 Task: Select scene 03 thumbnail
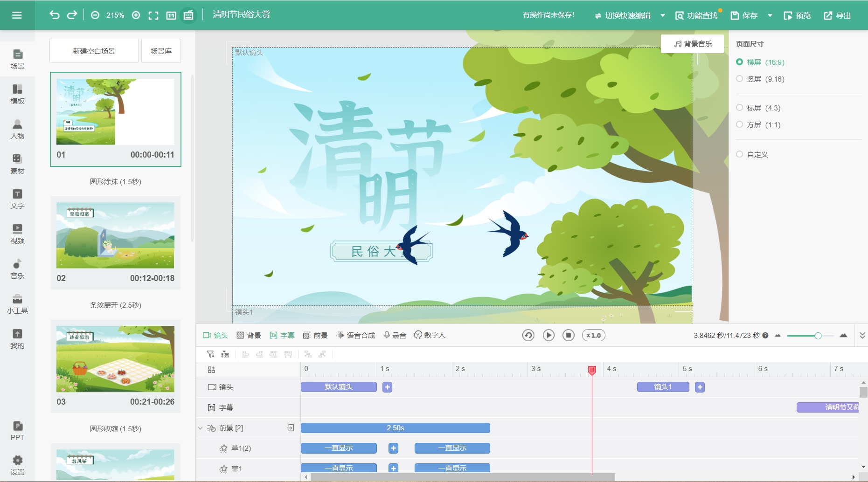pos(115,366)
